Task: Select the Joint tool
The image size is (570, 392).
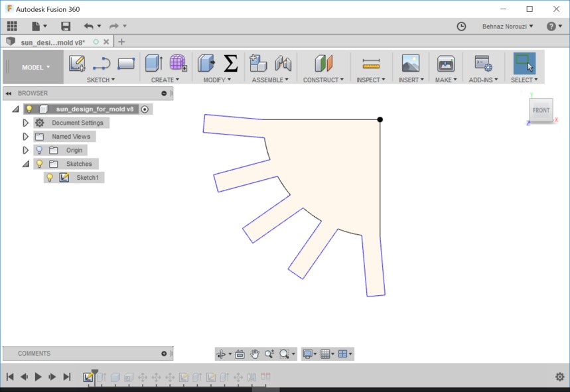Action: click(x=283, y=63)
